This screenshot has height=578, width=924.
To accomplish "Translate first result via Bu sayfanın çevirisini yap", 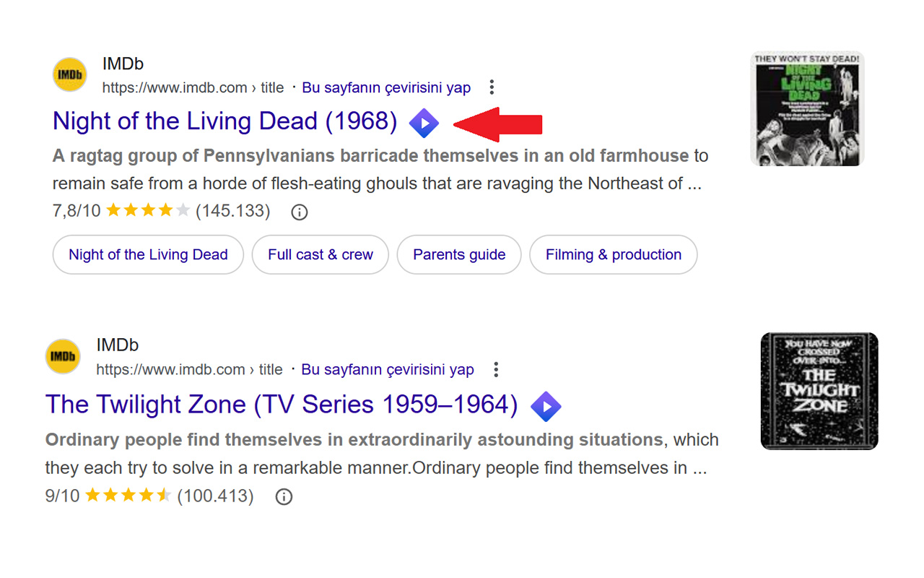I will coord(386,88).
